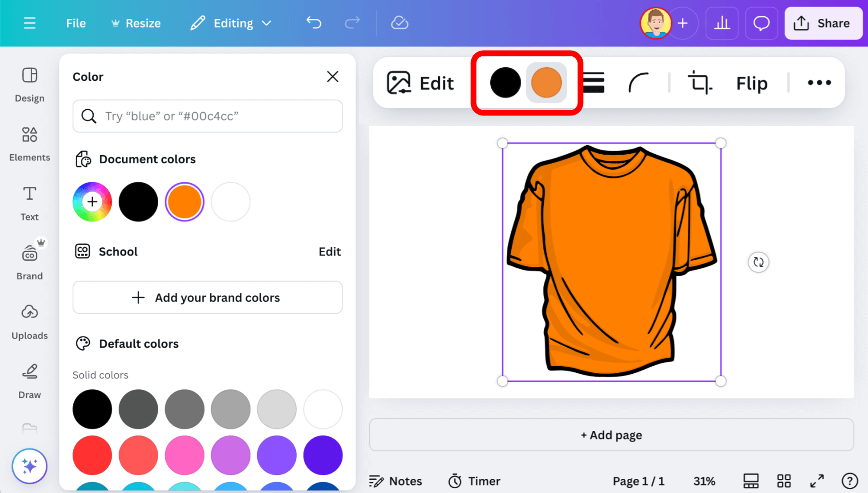Expand the toolbar overflow menu with three dots
This screenshot has width=868, height=493.
pos(818,83)
